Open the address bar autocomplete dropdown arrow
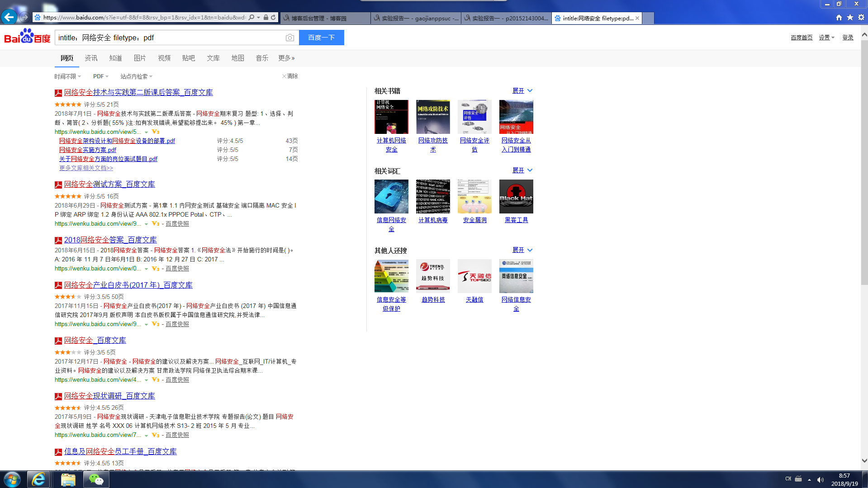Screen dimensions: 868x488 click(x=258, y=18)
